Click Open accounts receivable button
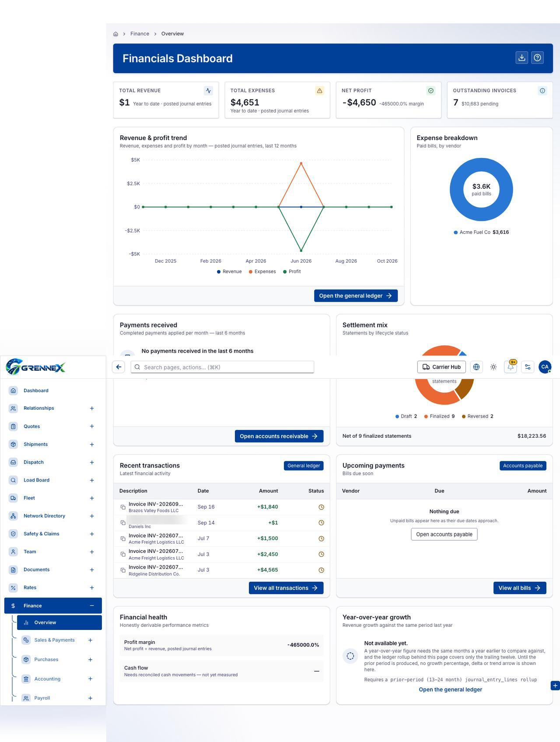Image resolution: width=560 pixels, height=742 pixels. 279,436
